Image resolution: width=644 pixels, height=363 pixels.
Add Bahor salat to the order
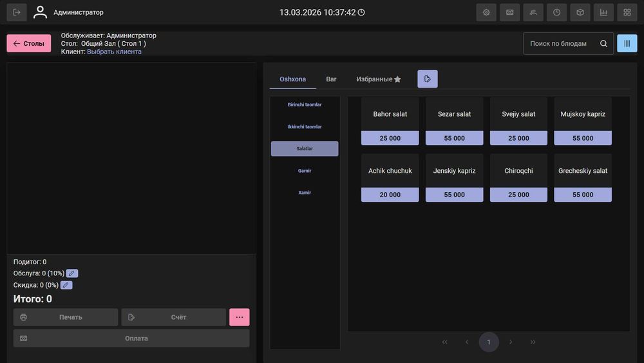point(390,121)
